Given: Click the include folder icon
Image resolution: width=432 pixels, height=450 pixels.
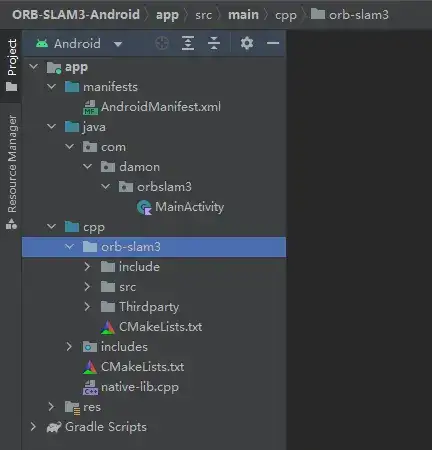Looking at the screenshot, I should tap(108, 267).
